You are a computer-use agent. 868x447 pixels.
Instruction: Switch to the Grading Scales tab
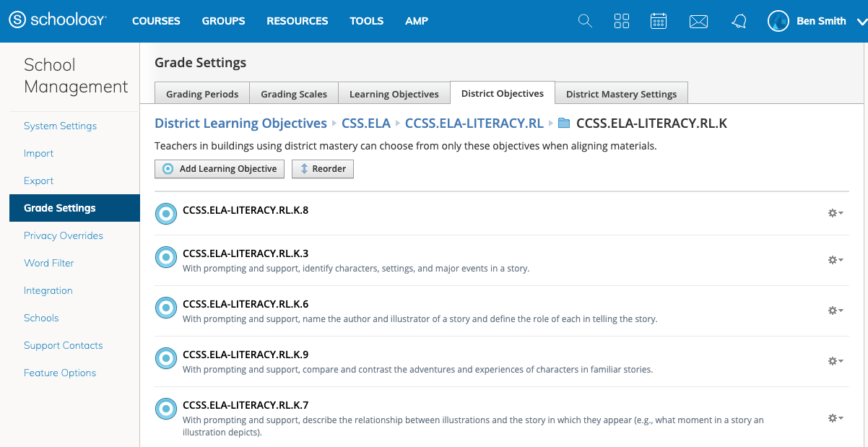coord(294,93)
